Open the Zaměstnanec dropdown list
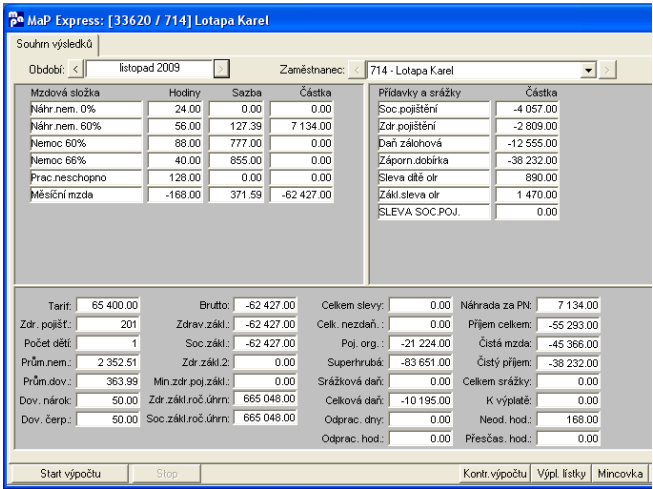The width and height of the screenshot is (653, 489). tap(588, 70)
